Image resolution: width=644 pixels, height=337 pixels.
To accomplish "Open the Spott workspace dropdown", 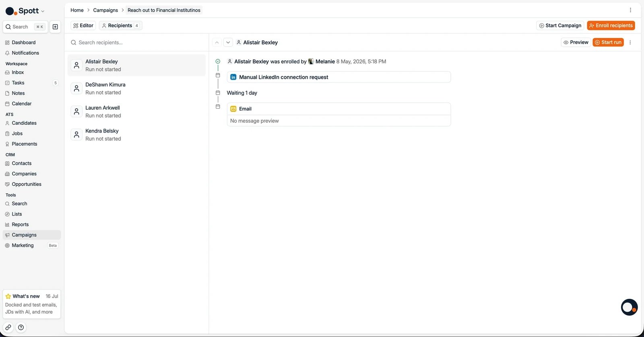I will (25, 11).
